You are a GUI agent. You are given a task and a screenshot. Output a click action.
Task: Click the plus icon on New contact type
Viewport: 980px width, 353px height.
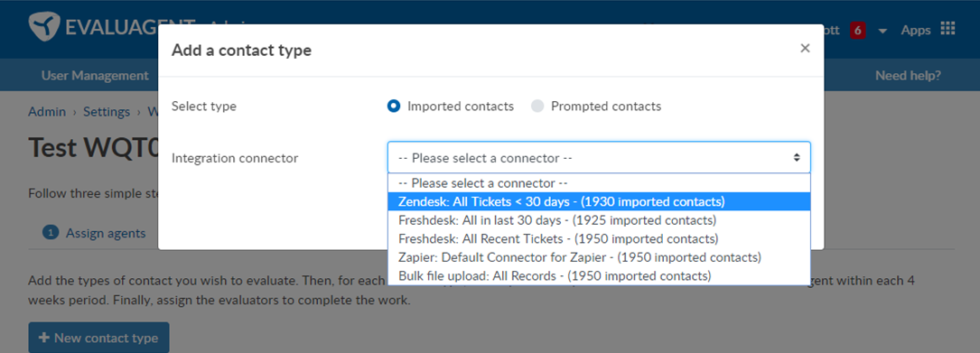[x=43, y=338]
